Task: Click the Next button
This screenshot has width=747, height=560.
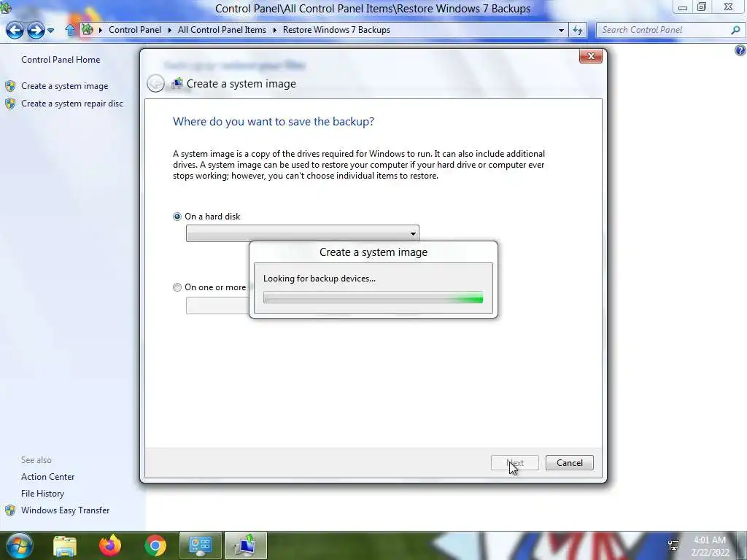Action: 515,463
